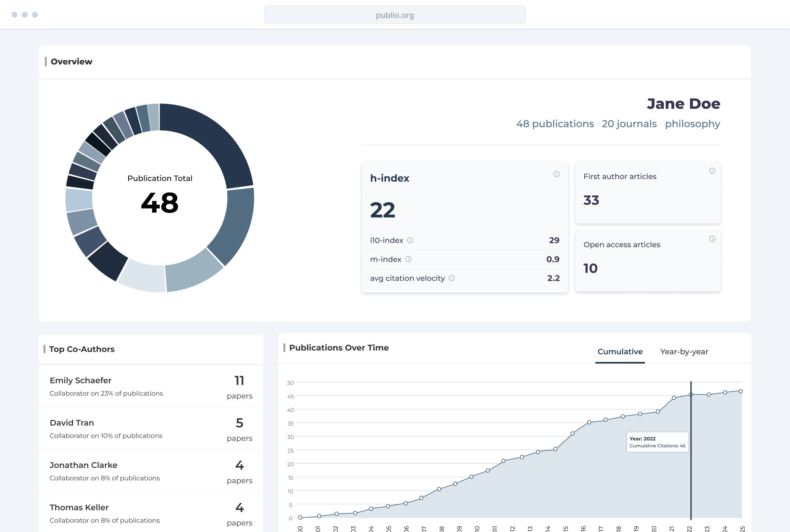Switch to the Year-by-year tab

[684, 352]
